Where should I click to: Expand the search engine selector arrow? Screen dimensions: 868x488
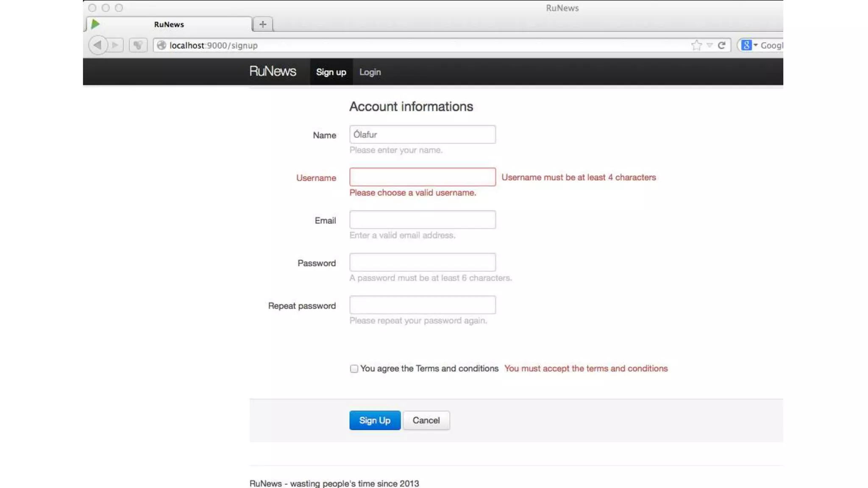click(756, 45)
